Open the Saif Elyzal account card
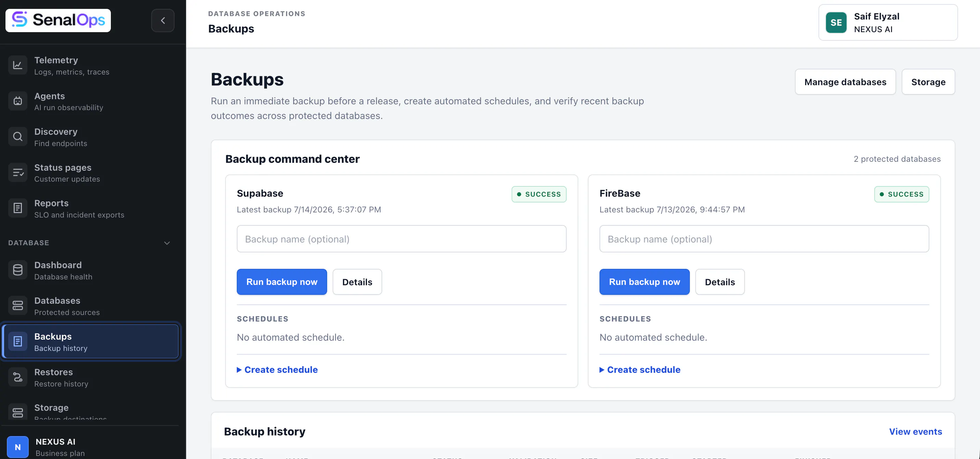This screenshot has width=980, height=459. pyautogui.click(x=888, y=23)
